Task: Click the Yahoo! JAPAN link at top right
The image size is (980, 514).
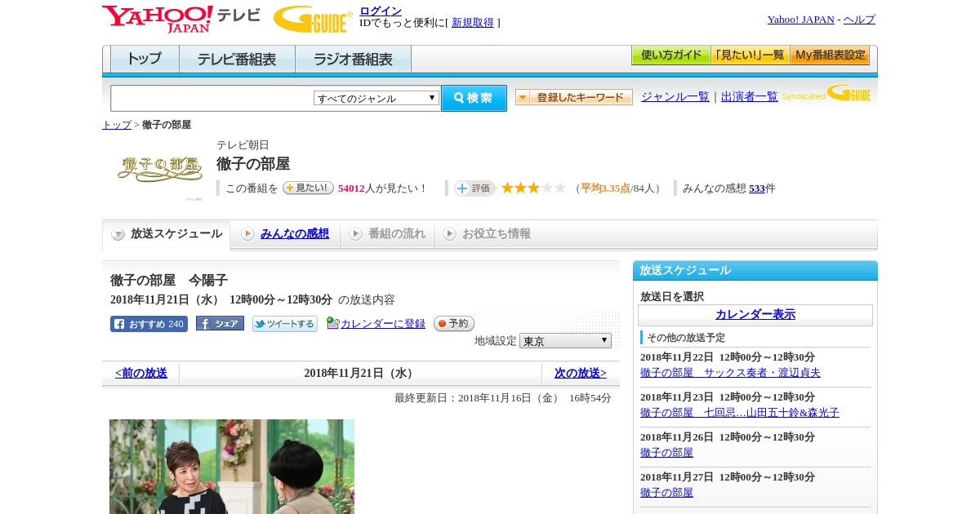Action: [x=801, y=20]
